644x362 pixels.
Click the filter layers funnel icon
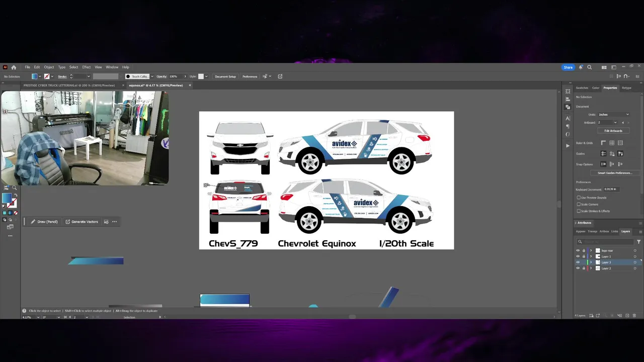point(638,242)
